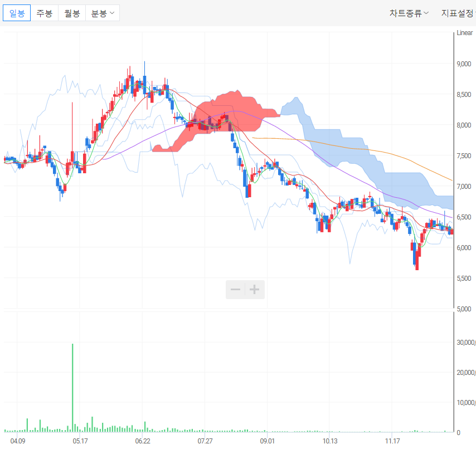Click the 7,500 price axis label

click(464, 155)
